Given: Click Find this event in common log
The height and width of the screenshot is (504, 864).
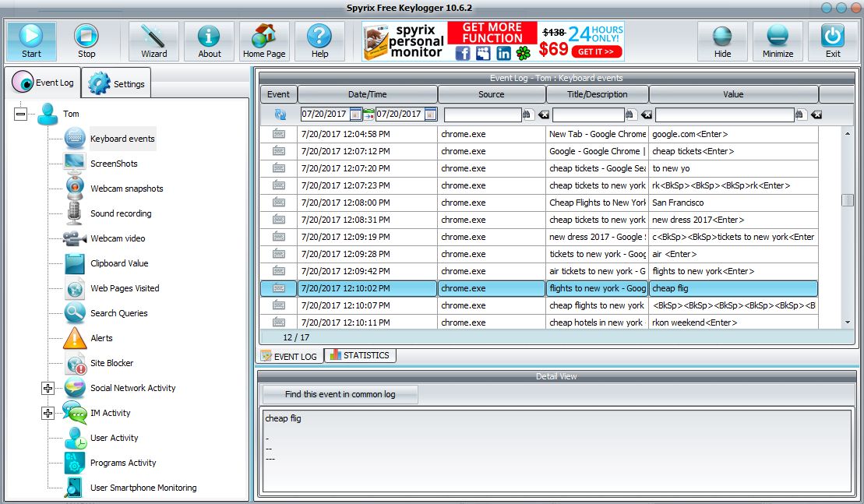Looking at the screenshot, I should pos(340,394).
